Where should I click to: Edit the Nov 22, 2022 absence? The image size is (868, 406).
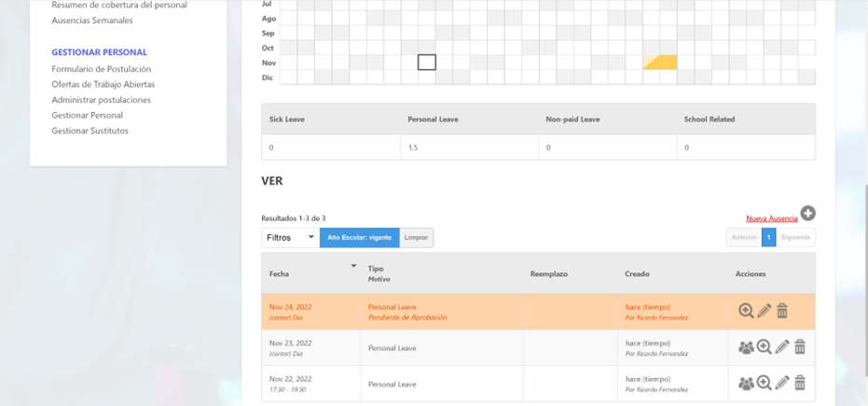pos(782,383)
